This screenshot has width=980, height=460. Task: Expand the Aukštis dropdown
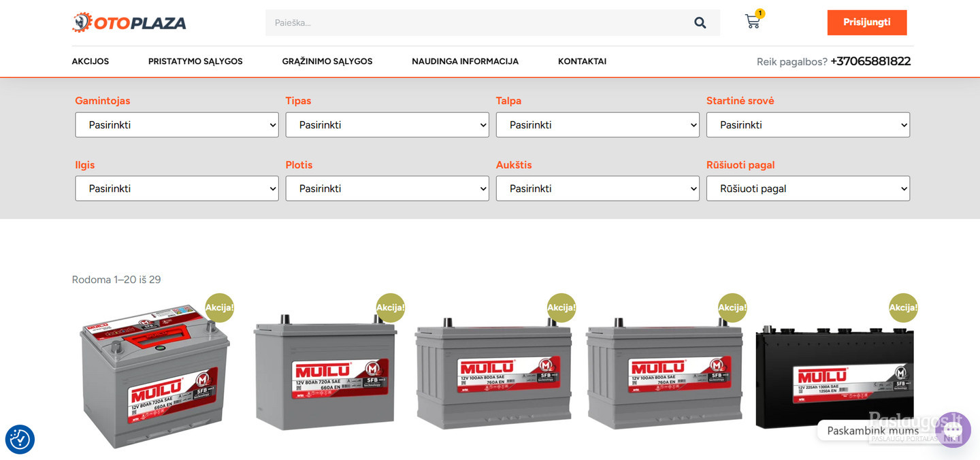point(598,188)
